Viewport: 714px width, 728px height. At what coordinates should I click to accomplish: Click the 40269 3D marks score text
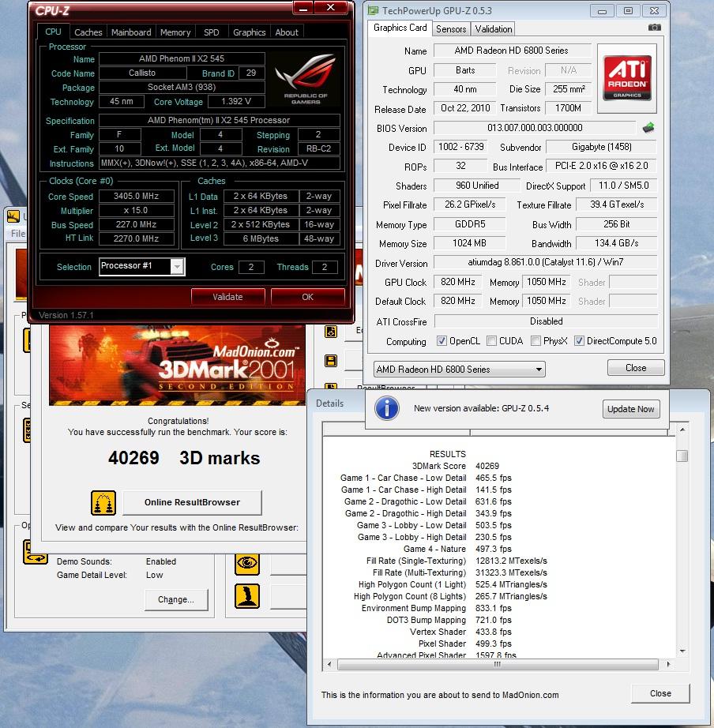click(184, 458)
